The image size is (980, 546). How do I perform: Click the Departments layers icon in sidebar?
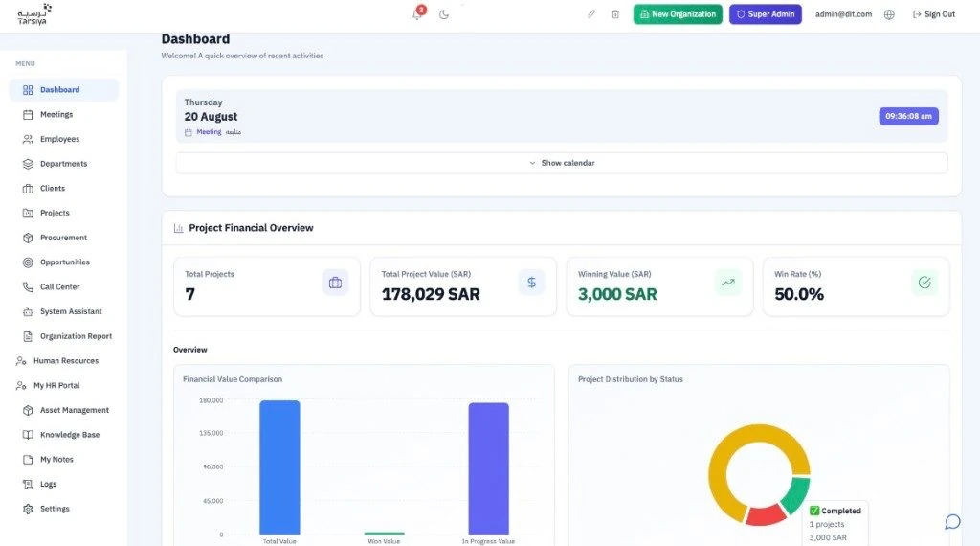click(x=28, y=164)
